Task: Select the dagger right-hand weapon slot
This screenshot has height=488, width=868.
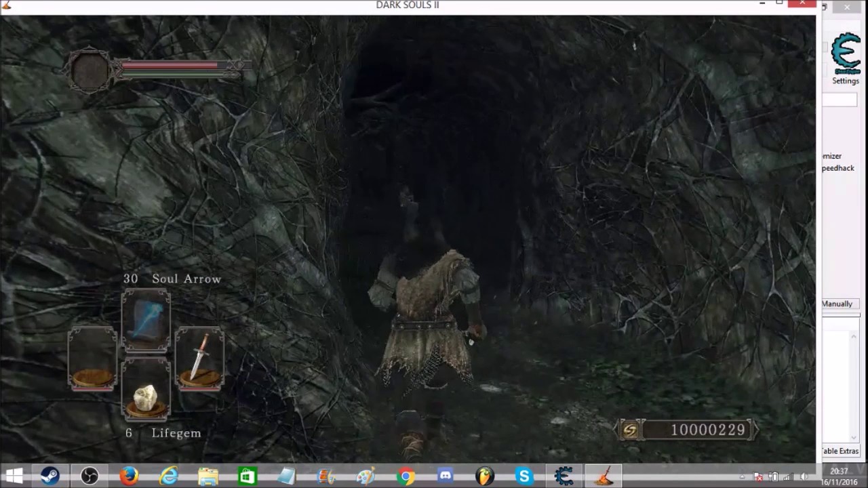Action: 199,359
